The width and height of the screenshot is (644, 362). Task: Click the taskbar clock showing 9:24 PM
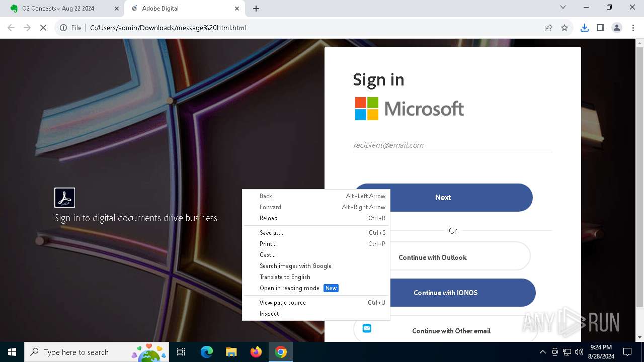[601, 352]
